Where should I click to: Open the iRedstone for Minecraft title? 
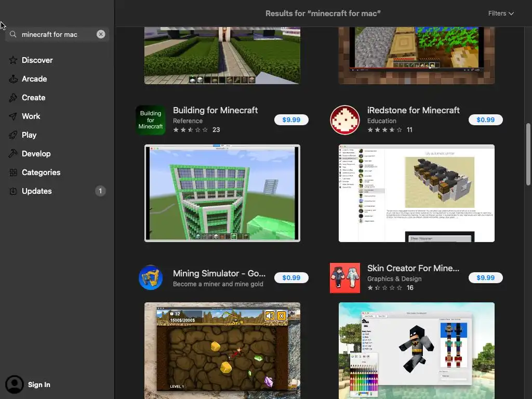(x=413, y=110)
